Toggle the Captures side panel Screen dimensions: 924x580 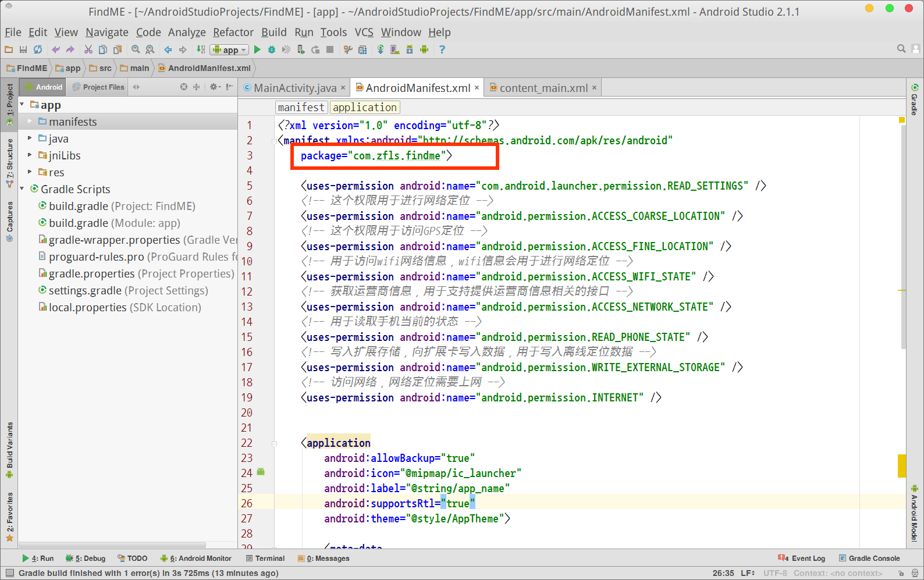[x=9, y=222]
